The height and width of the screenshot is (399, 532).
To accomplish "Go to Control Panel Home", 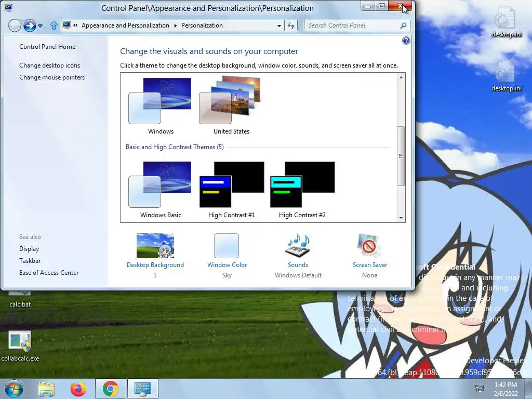I will [47, 47].
